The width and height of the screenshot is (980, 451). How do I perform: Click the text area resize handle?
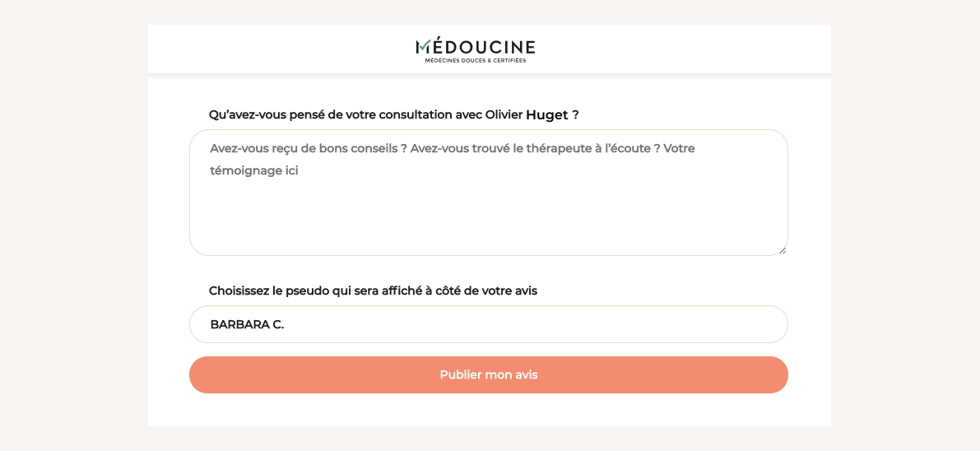tap(783, 250)
